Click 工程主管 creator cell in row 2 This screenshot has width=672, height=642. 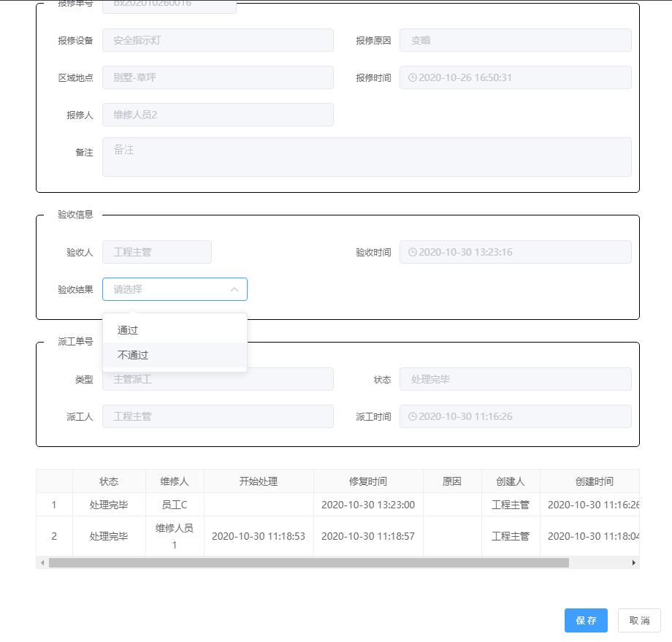(511, 536)
